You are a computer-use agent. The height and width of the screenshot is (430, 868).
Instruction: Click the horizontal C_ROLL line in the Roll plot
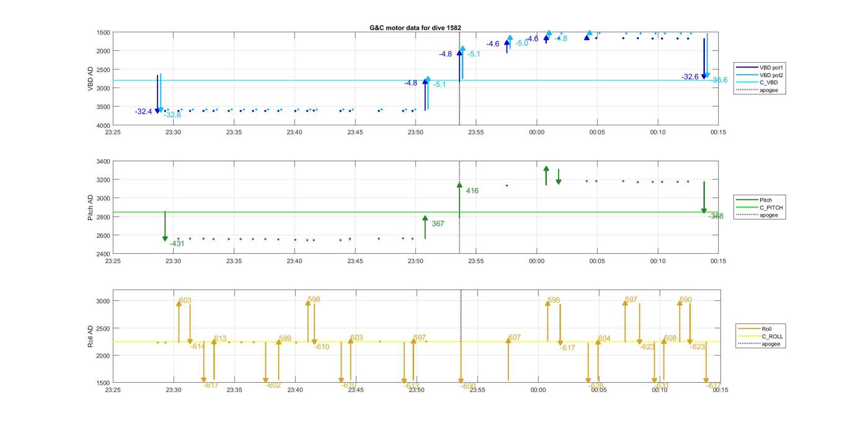pyautogui.click(x=415, y=341)
